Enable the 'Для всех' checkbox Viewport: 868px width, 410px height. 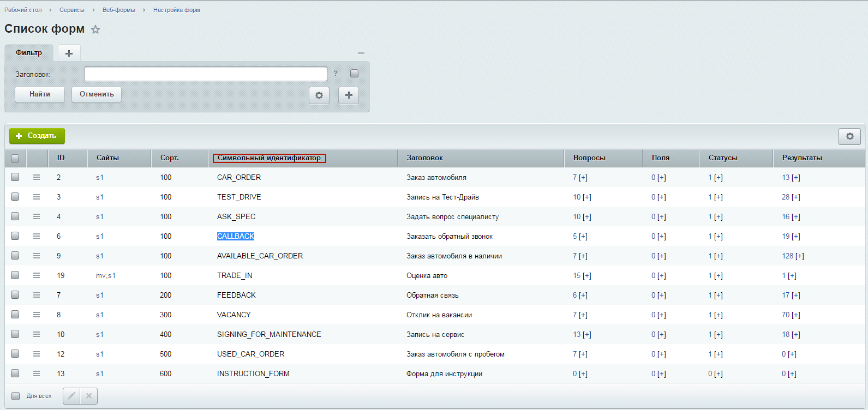(x=16, y=396)
